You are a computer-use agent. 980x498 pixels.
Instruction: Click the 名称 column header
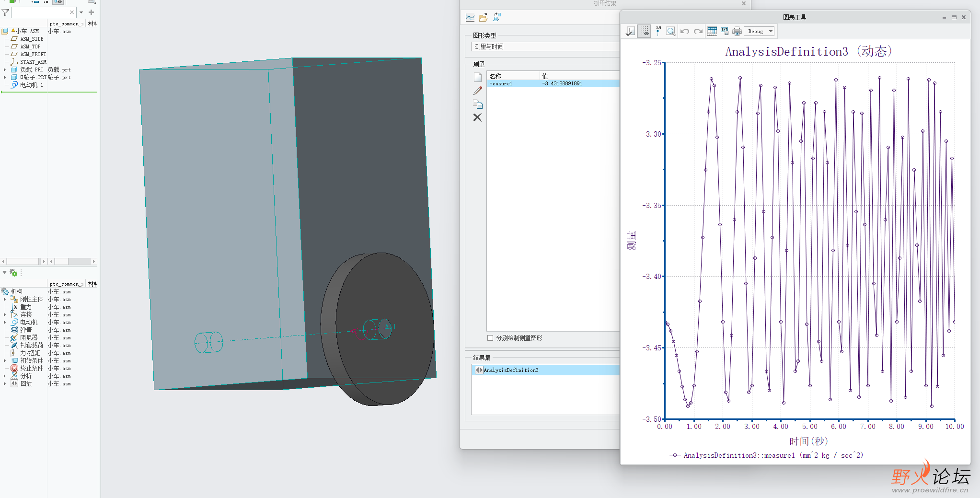(514, 76)
